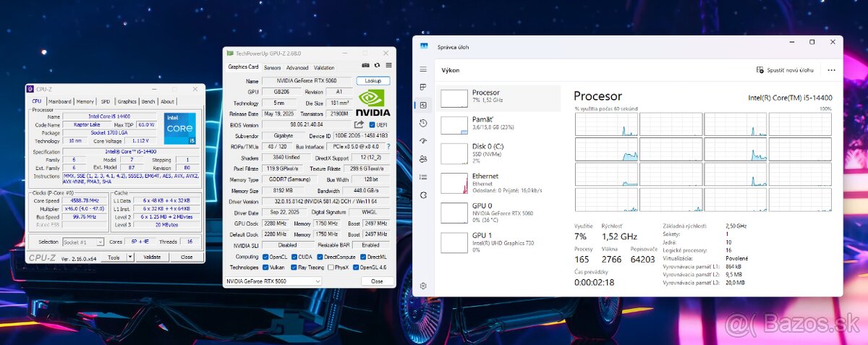868x345 pixels.
Task: Click the Close button in GPU-Z
Action: tap(377, 281)
